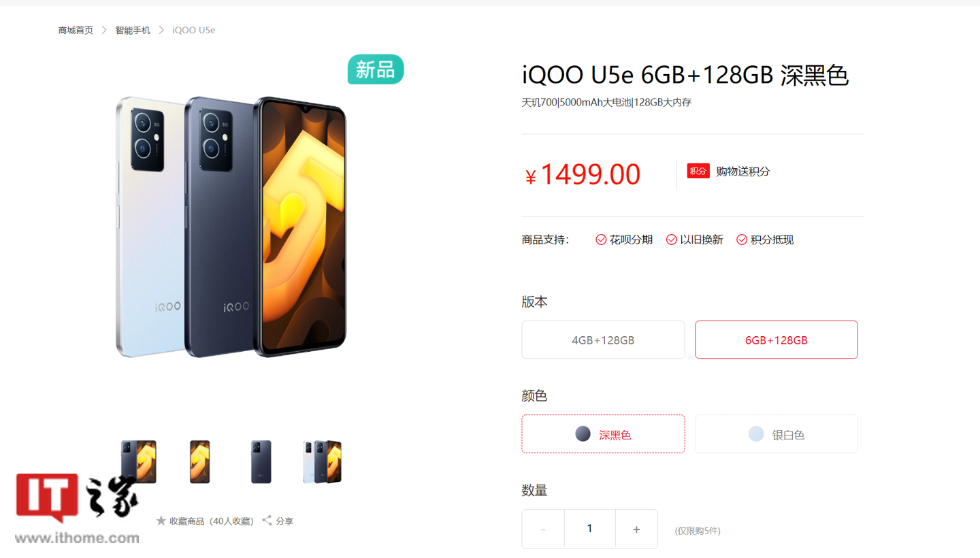
Task: Open the 智能手机 breadcrumb link
Action: [133, 30]
